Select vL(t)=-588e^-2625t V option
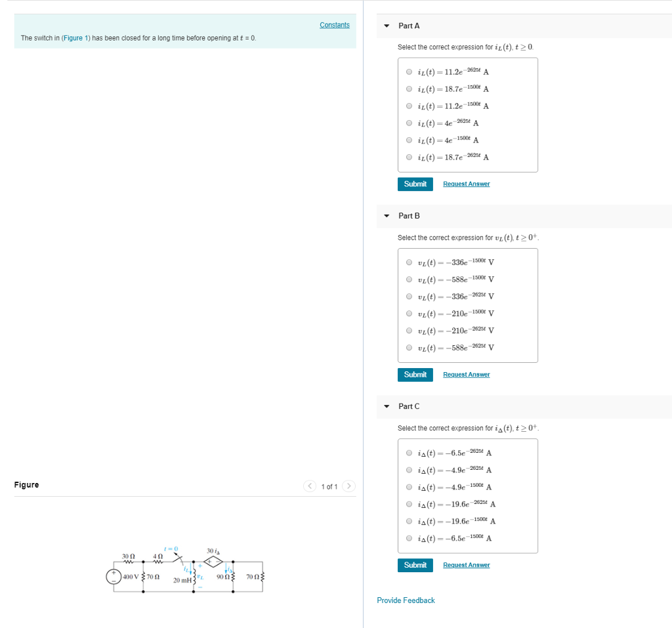 [409, 348]
